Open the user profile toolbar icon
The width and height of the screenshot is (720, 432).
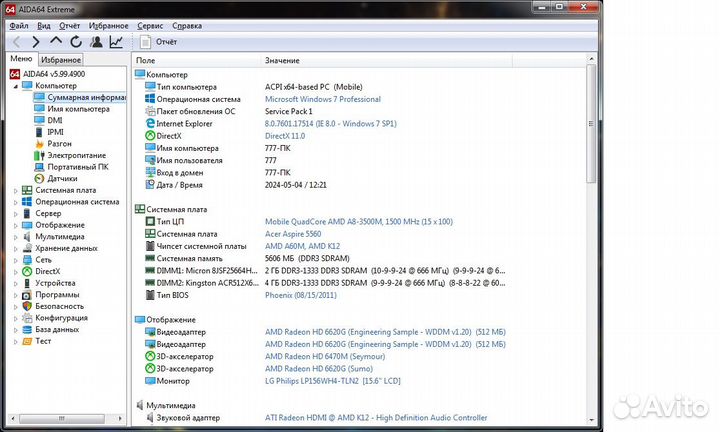[96, 42]
